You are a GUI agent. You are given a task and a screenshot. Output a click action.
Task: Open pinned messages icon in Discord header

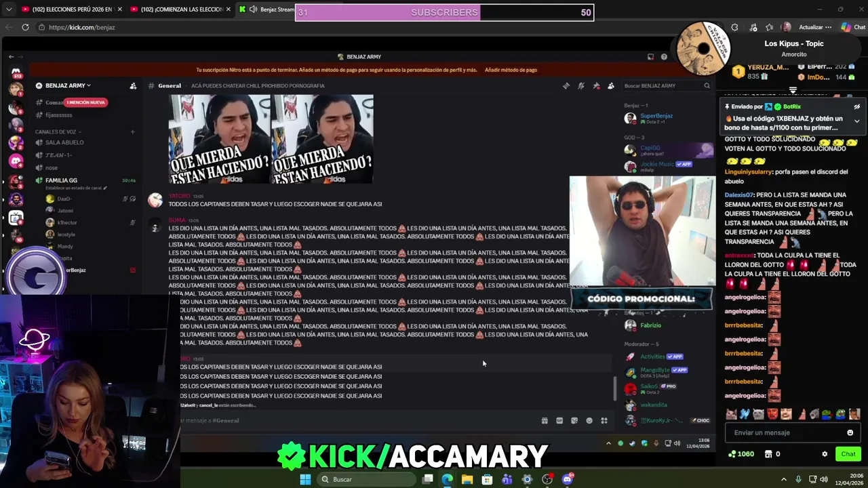tap(596, 86)
